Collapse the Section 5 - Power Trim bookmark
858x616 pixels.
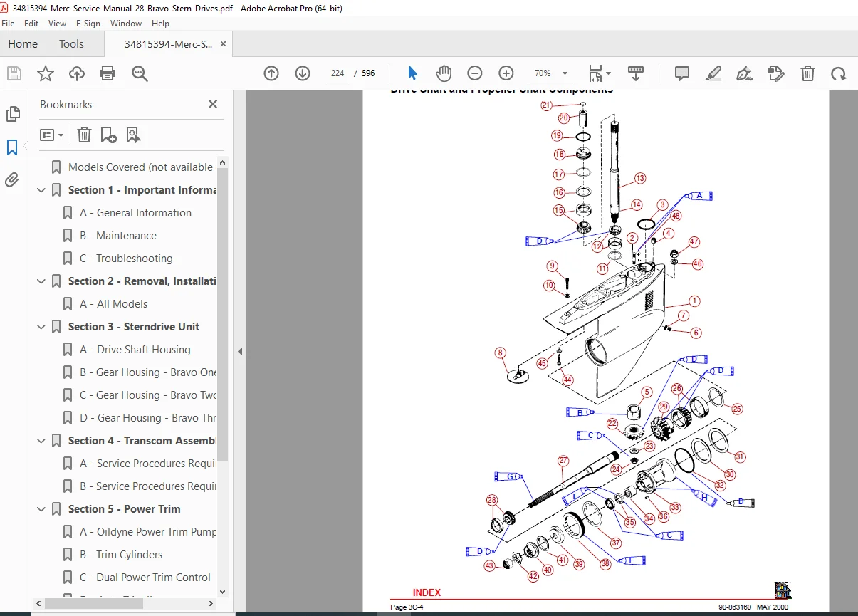41,509
